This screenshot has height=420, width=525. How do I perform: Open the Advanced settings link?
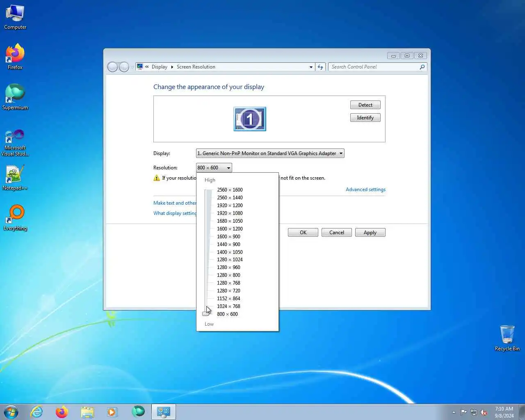(365, 189)
